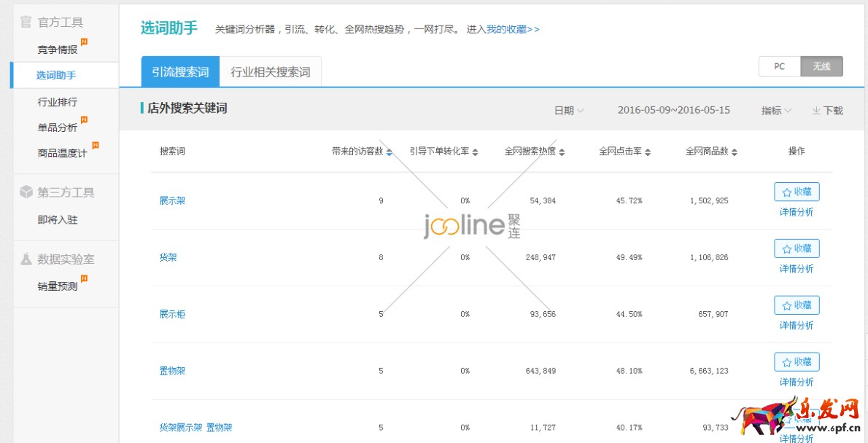This screenshot has height=443, width=868.
Task: Open 我的收藏 link at top
Action: click(x=513, y=29)
